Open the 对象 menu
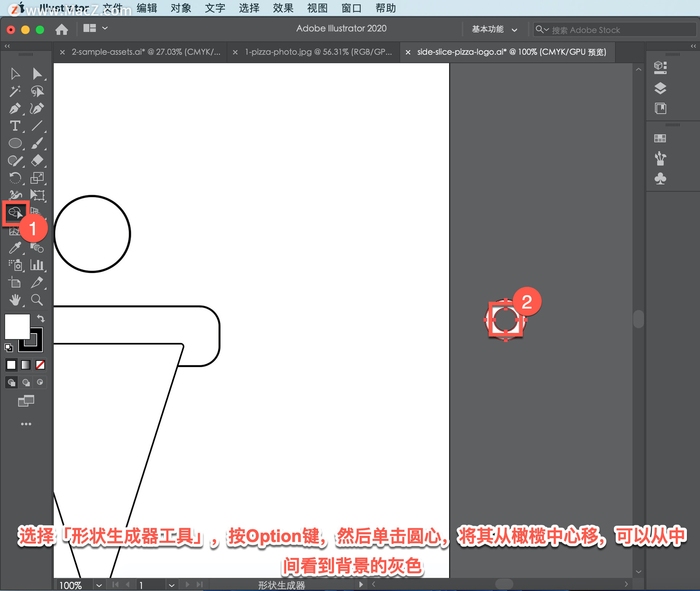700x591 pixels. point(181,8)
